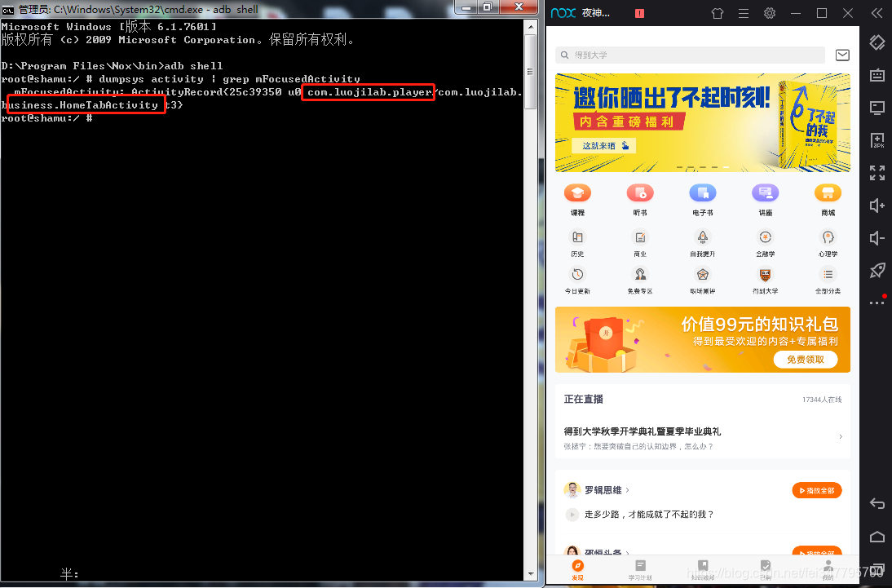This screenshot has height=588, width=892.
Task: Open the 电子书 e-book category
Action: [x=703, y=200]
